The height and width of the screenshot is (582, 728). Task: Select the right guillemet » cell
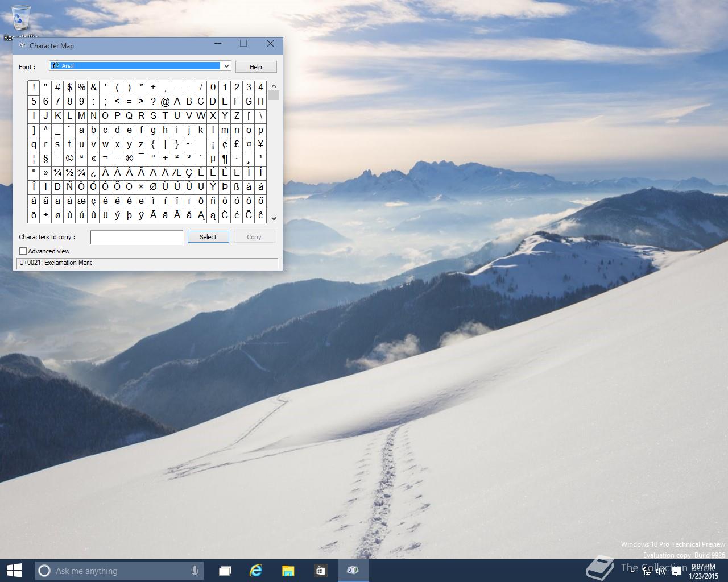[x=45, y=172]
